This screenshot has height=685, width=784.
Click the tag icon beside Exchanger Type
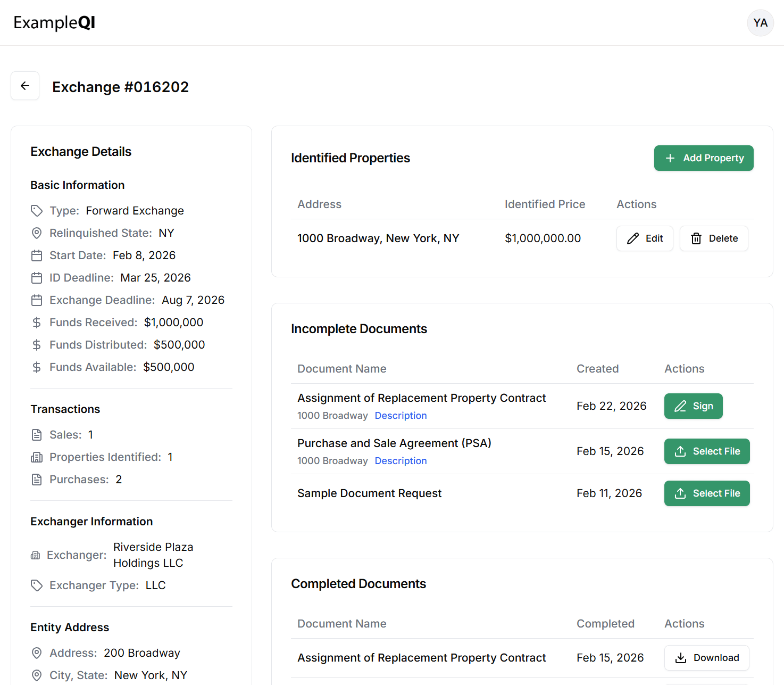[x=36, y=585]
